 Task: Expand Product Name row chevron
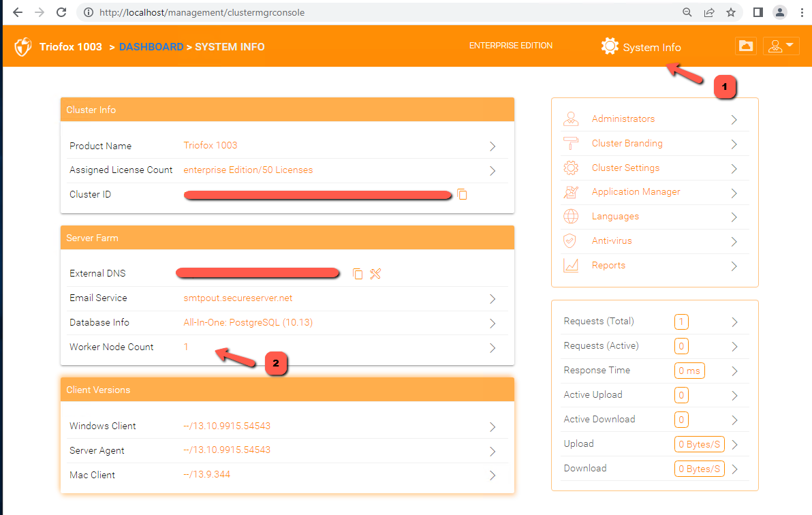pyautogui.click(x=493, y=146)
